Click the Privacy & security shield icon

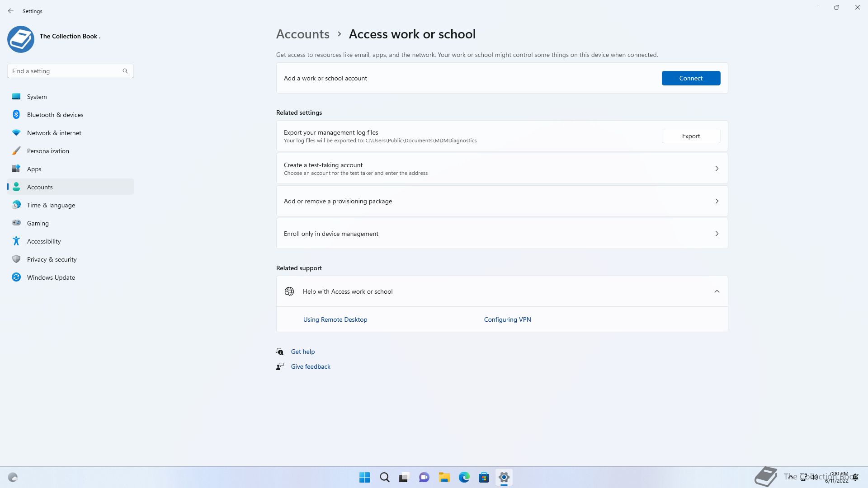coord(16,259)
